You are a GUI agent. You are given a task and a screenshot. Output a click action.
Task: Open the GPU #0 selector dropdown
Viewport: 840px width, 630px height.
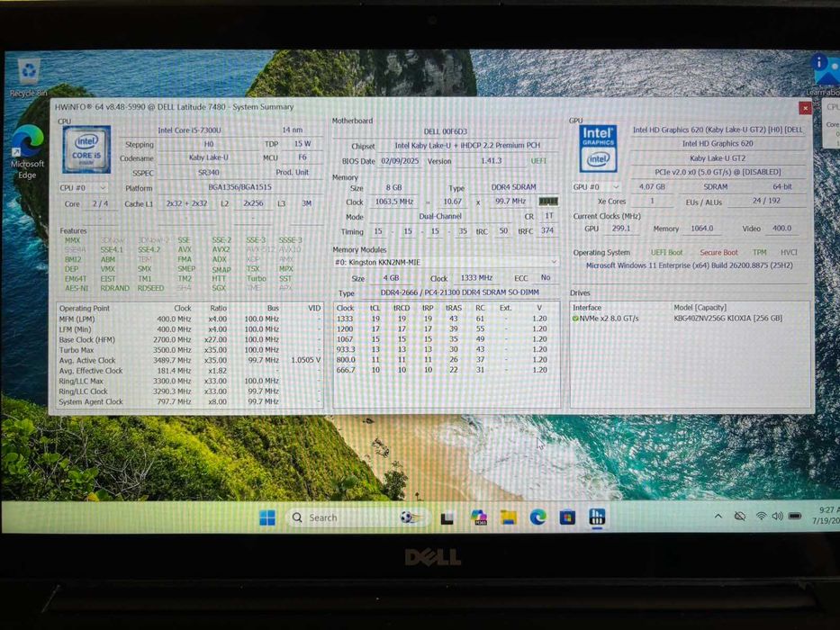pos(596,187)
